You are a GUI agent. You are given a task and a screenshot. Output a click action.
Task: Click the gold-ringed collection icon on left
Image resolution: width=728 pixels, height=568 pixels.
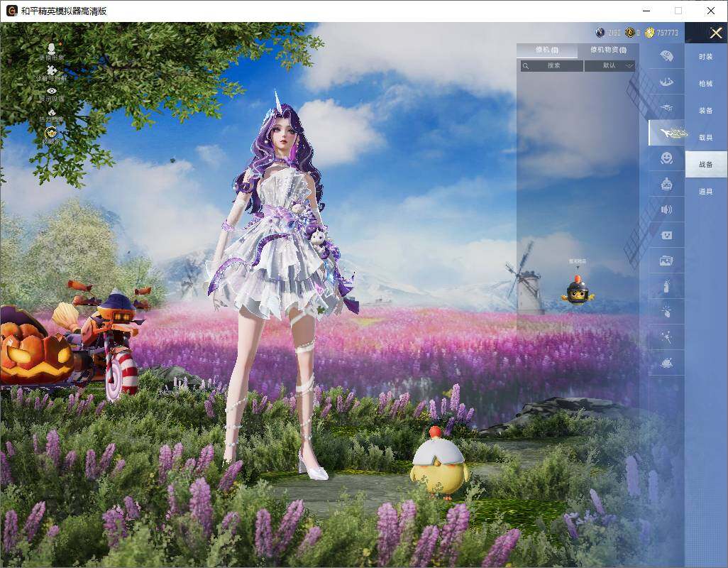51,133
